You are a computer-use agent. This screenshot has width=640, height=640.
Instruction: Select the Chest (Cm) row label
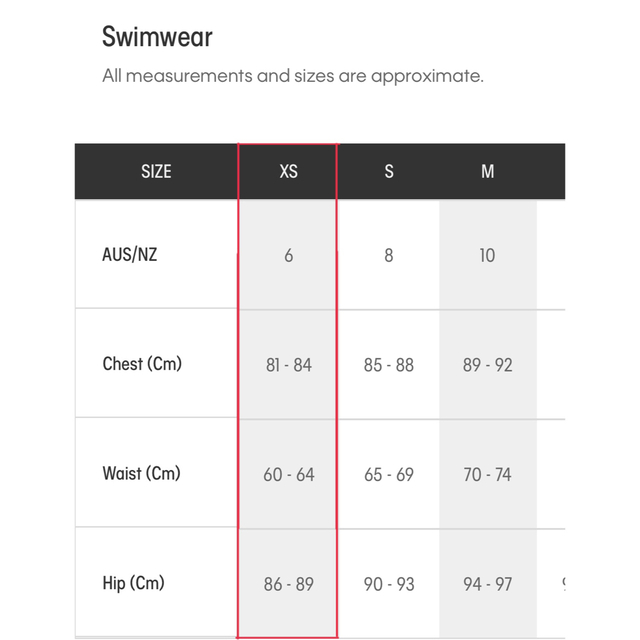pos(142,364)
